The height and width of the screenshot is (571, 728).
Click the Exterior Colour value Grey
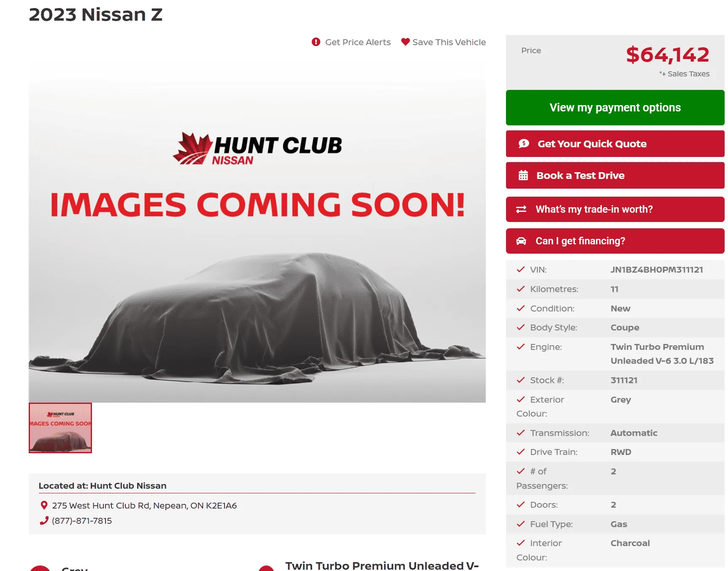[x=621, y=400]
